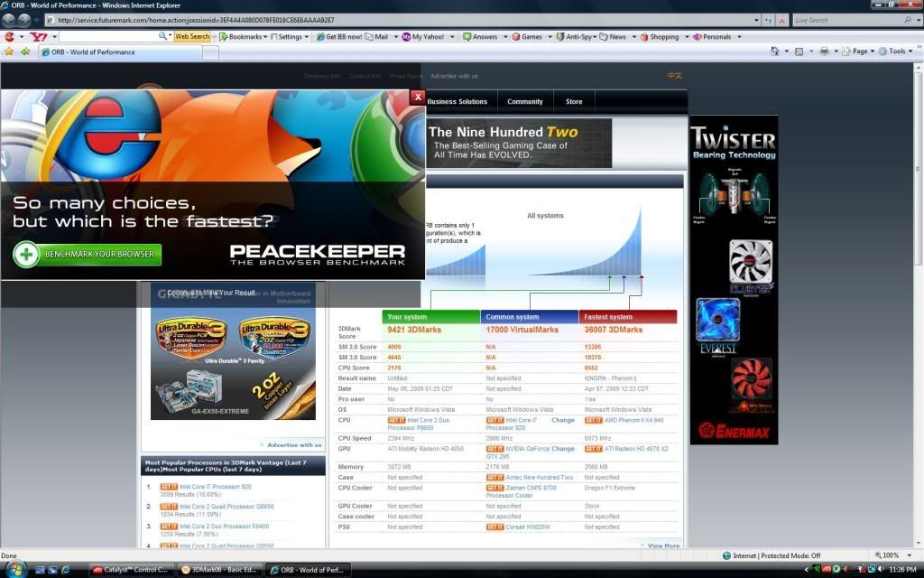The width and height of the screenshot is (924, 578).
Task: Click the RSS Feeds icon
Action: [x=799, y=51]
